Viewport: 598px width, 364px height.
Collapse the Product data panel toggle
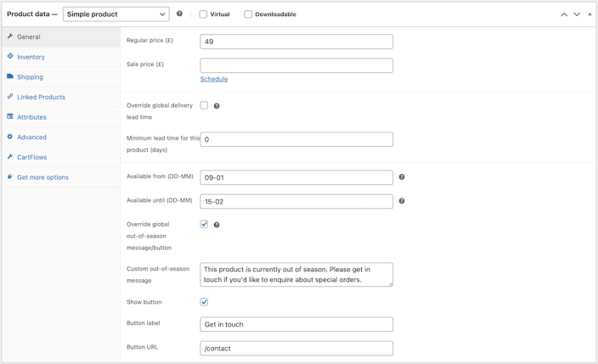tap(590, 14)
